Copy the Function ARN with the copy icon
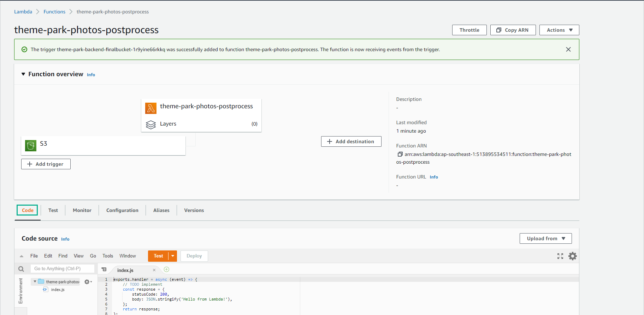 tap(400, 154)
